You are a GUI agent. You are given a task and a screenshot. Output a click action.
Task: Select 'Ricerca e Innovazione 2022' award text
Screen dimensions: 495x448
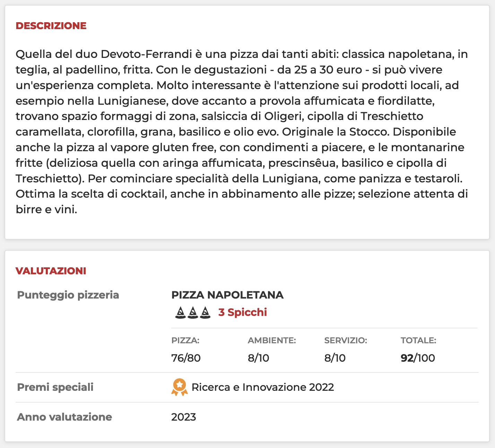tap(263, 387)
